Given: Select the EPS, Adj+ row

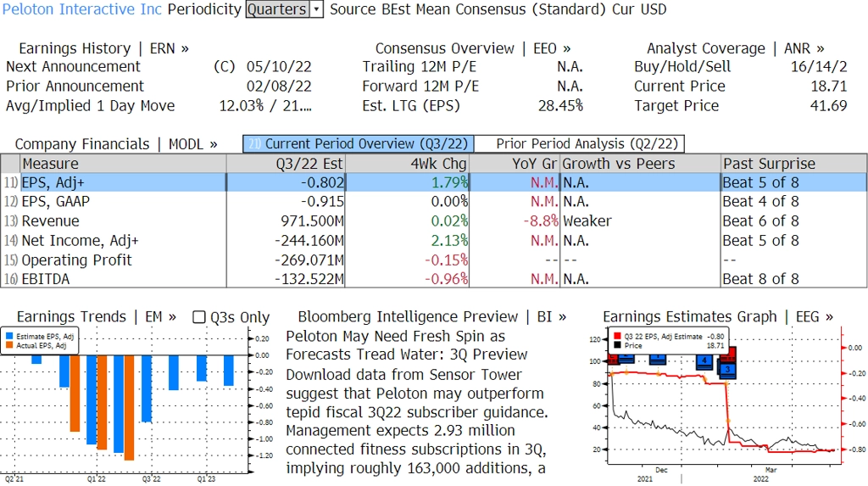Looking at the screenshot, I should coord(434,182).
